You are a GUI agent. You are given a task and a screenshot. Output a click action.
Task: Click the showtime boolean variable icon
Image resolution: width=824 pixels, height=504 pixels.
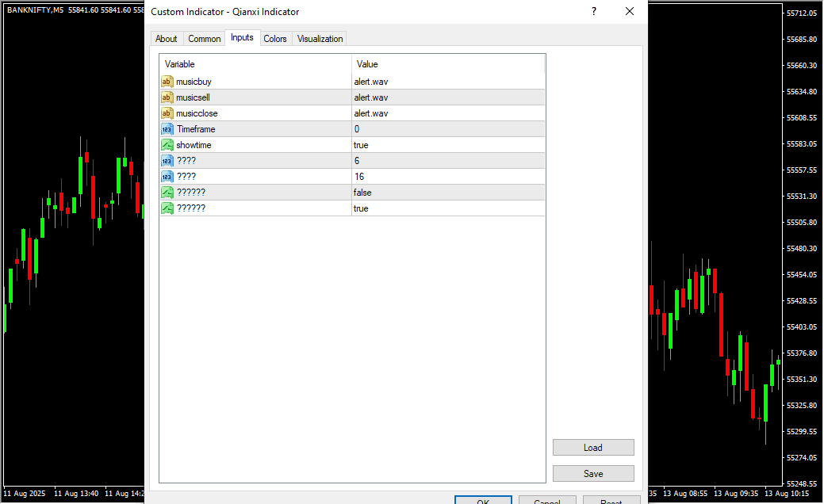click(167, 145)
